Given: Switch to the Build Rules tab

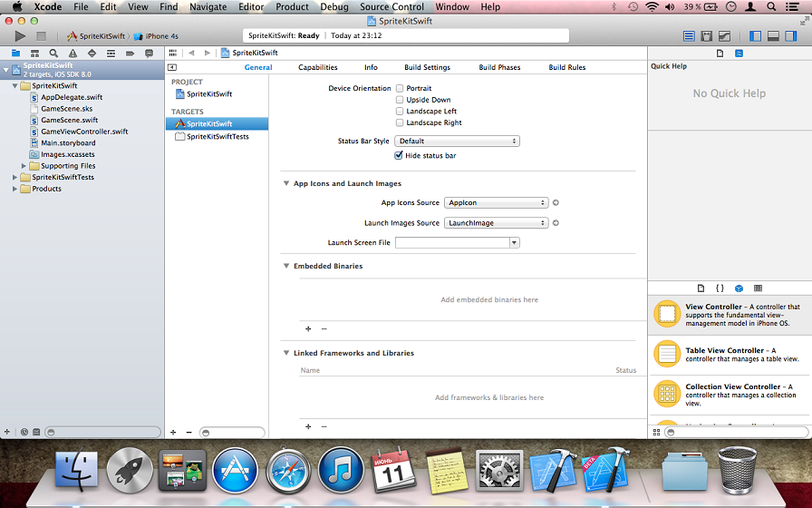Looking at the screenshot, I should tap(567, 67).
